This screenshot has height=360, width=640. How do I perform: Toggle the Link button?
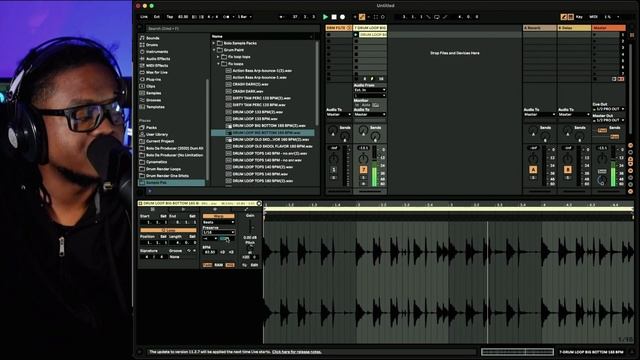pos(144,17)
